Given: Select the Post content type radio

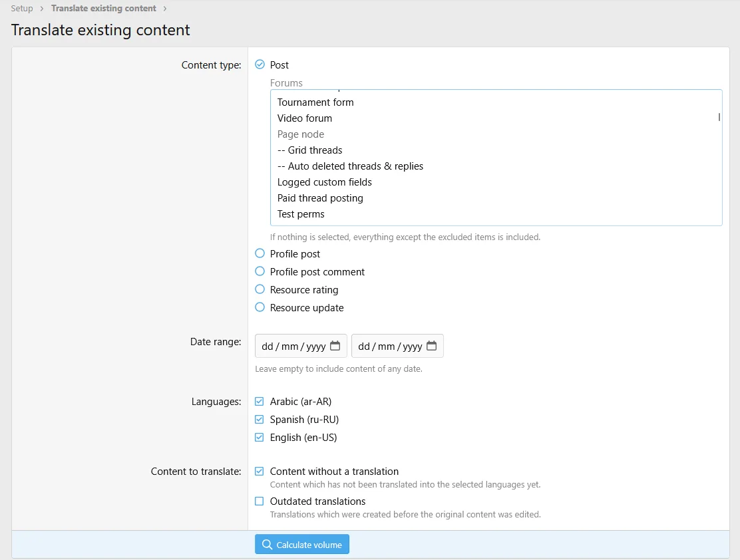Looking at the screenshot, I should (x=260, y=65).
